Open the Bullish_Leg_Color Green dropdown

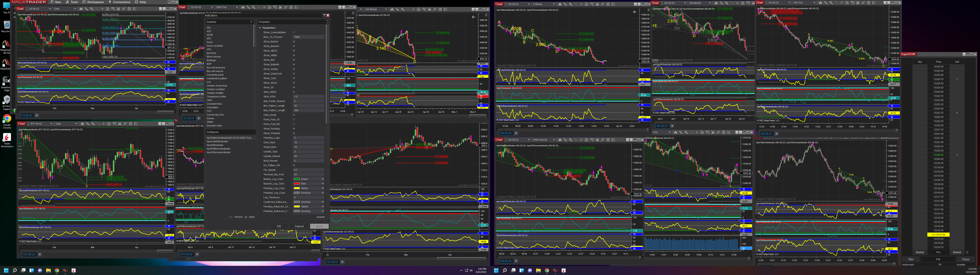323,179
